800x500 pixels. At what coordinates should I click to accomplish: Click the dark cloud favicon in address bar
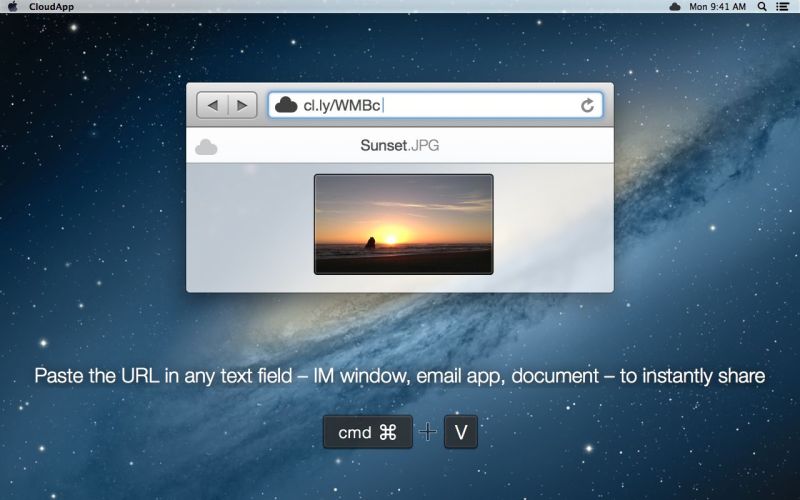(x=286, y=105)
